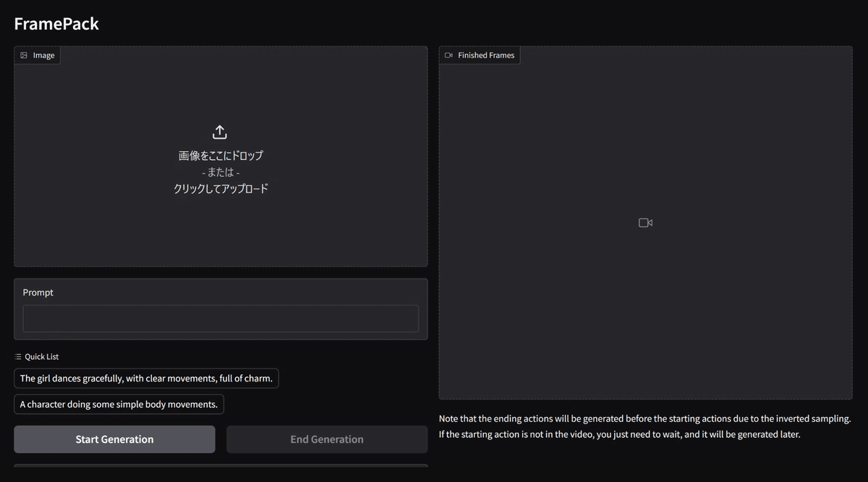Click inside the Prompt text field

click(x=221, y=318)
